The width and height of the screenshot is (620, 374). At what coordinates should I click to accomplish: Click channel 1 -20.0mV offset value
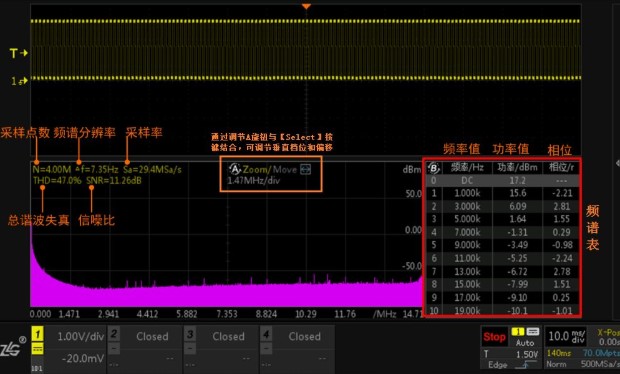[x=83, y=359]
